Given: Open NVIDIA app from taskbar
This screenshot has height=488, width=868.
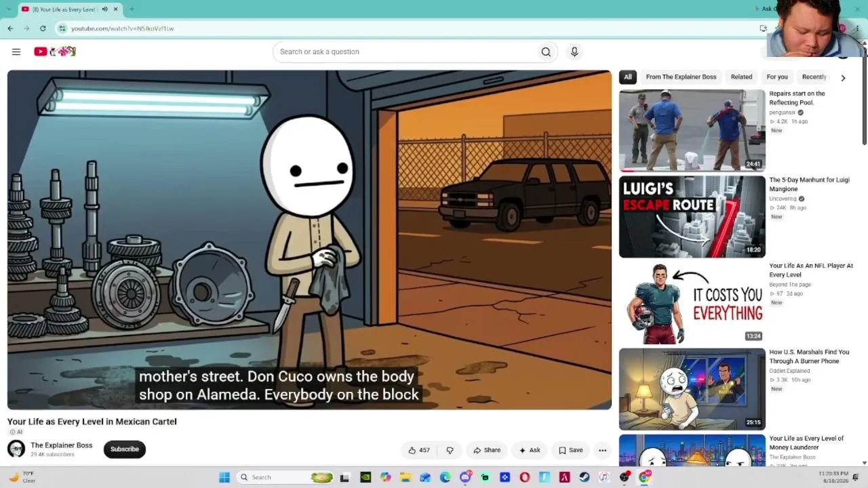Looking at the screenshot, I should pyautogui.click(x=366, y=477).
